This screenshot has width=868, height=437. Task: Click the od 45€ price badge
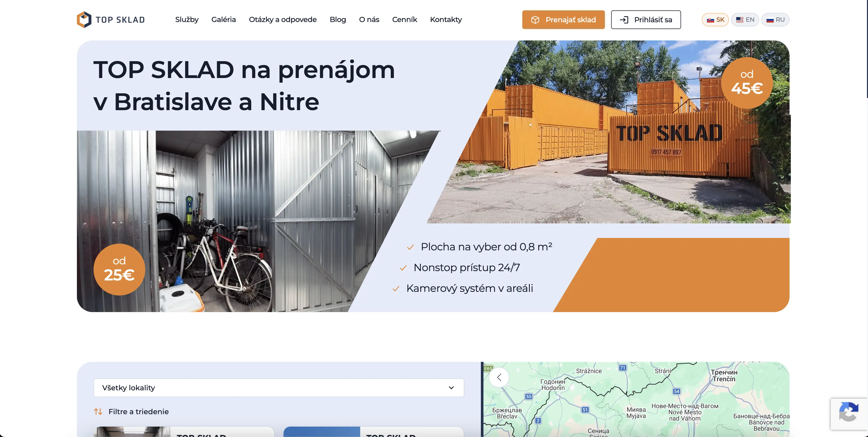[x=747, y=83]
